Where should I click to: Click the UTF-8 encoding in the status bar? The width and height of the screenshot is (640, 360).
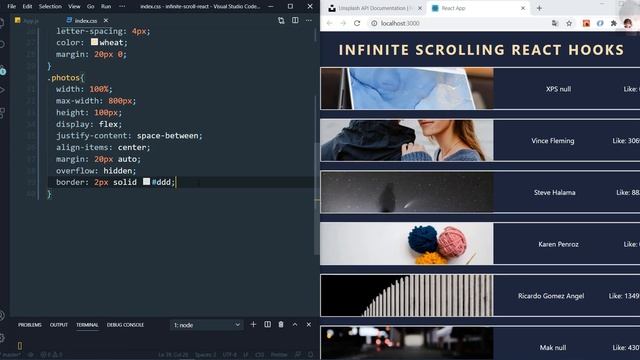[x=230, y=355]
